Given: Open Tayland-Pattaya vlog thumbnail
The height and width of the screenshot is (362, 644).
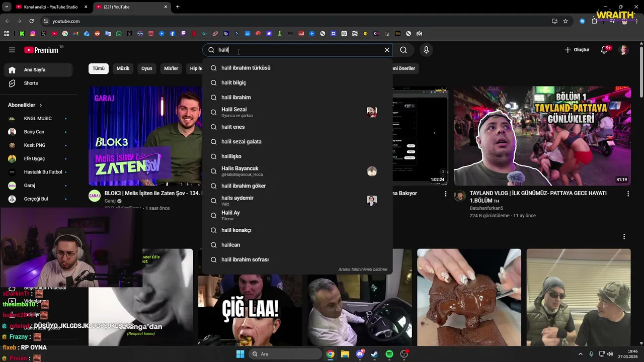Looking at the screenshot, I should pos(542,136).
